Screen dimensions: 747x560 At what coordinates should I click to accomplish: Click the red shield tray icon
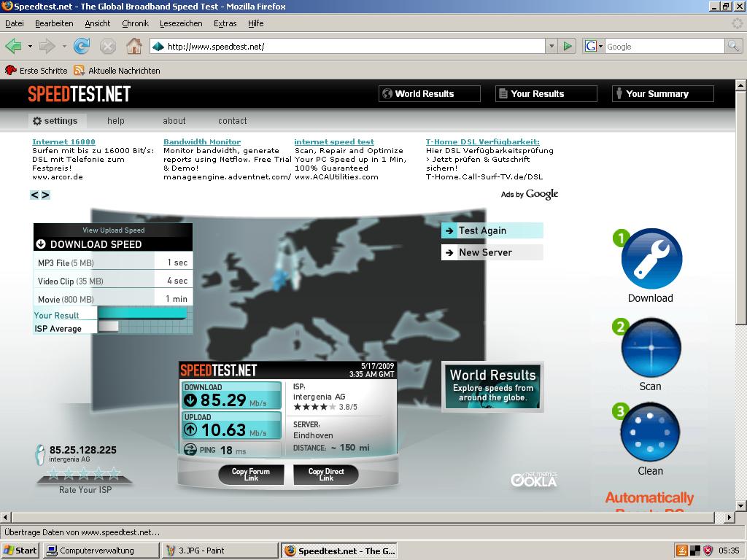708,551
